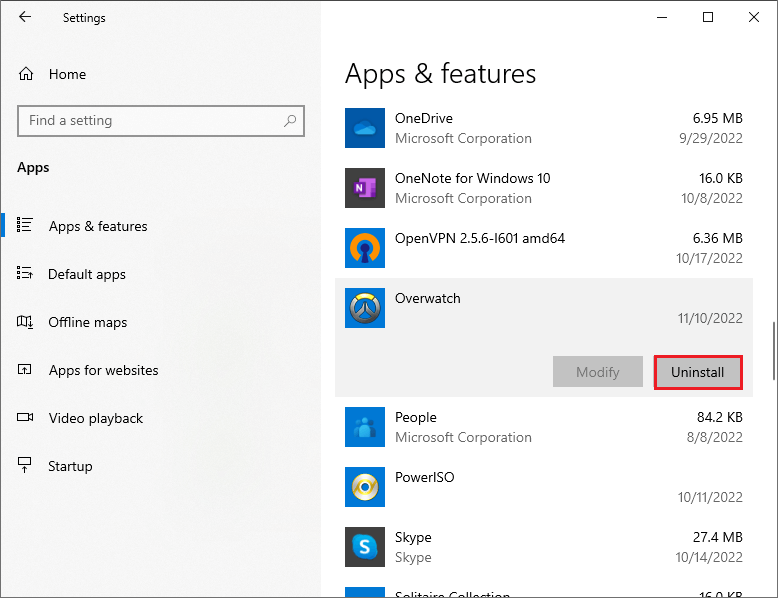778x598 pixels.
Task: Select the PowerISO disc icon
Action: point(365,487)
